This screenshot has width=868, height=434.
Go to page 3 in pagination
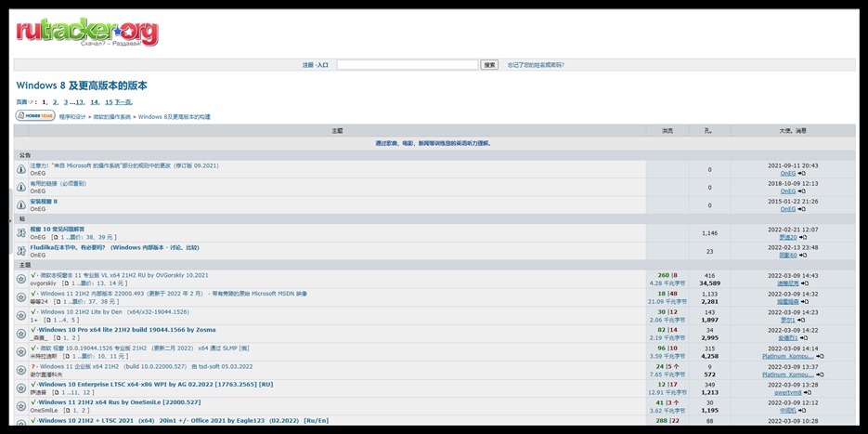[65, 102]
